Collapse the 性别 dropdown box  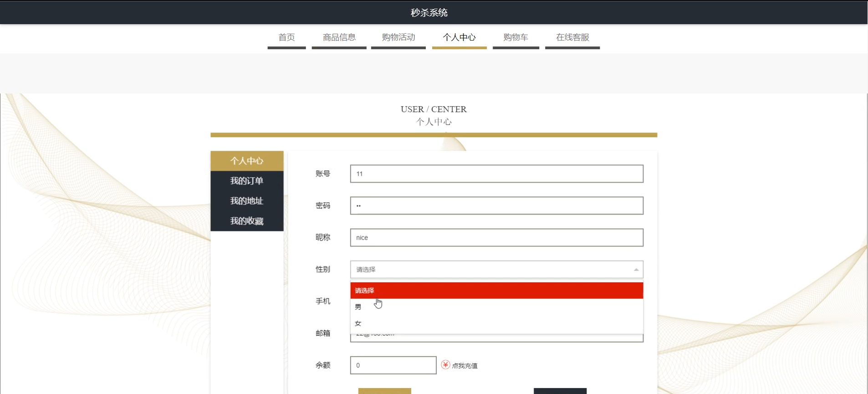point(496,270)
